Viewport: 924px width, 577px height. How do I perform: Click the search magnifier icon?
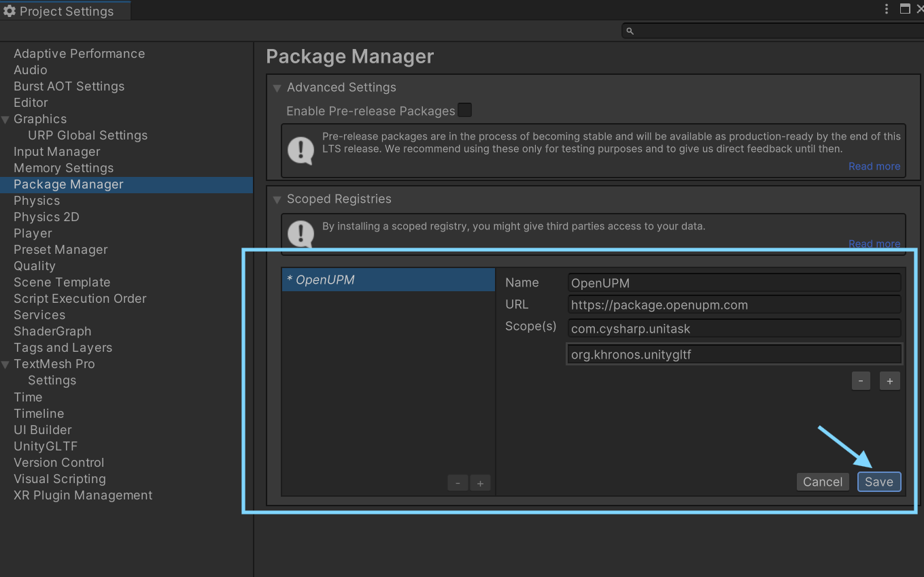(630, 31)
